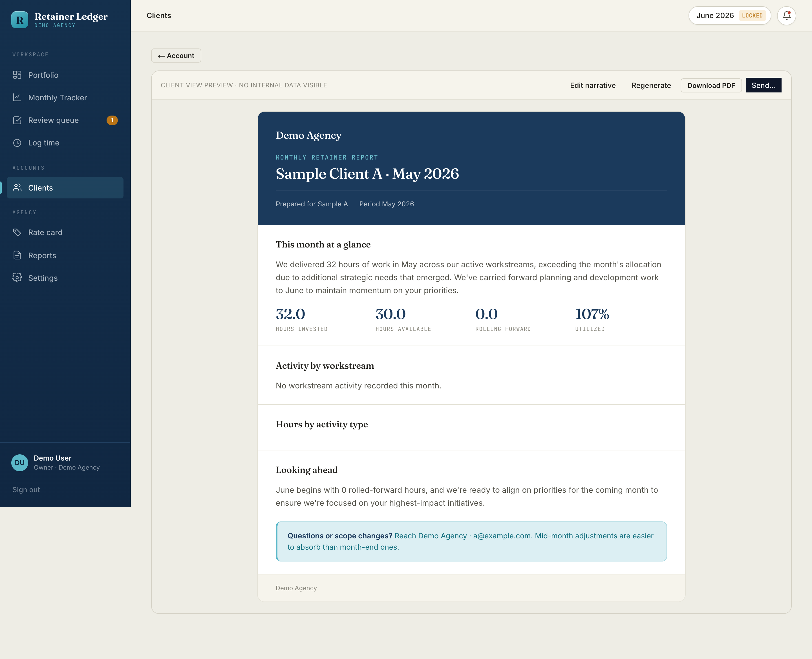Click the Portfolio grid icon
812x659 pixels.
click(x=17, y=75)
